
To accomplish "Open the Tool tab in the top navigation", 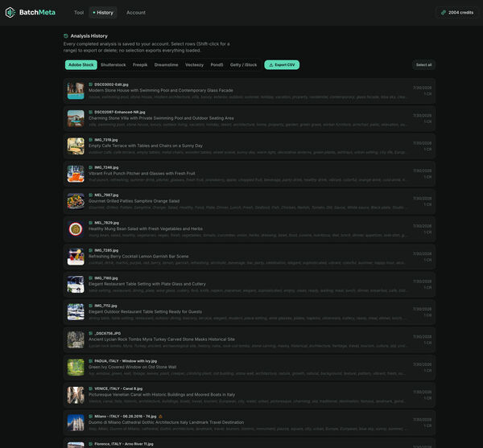I will pos(79,13).
